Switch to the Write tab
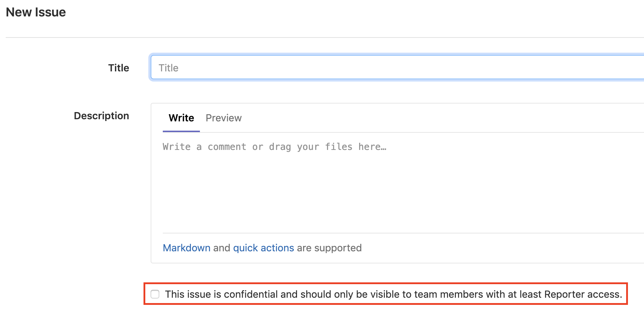The image size is (644, 312). [181, 118]
